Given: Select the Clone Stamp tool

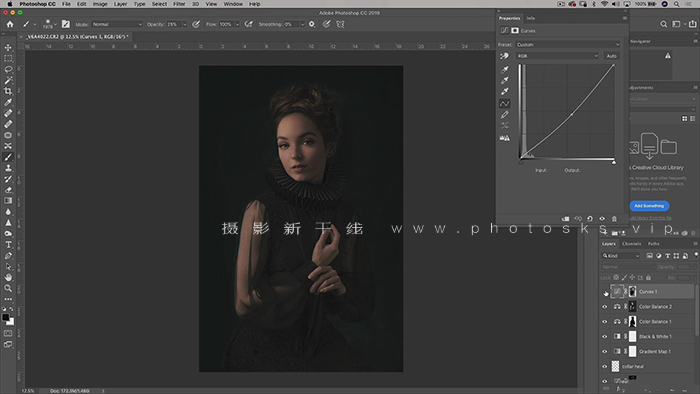Looking at the screenshot, I should (8, 168).
